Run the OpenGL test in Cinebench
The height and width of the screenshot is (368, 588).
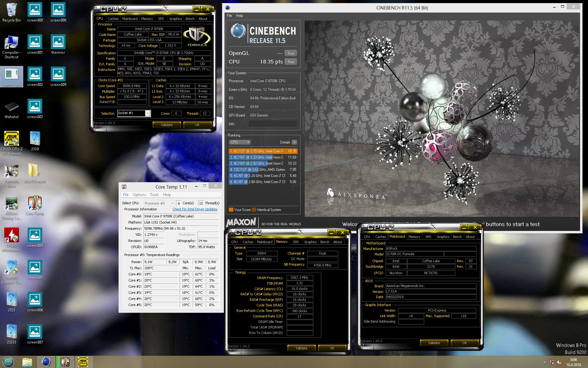(x=291, y=53)
